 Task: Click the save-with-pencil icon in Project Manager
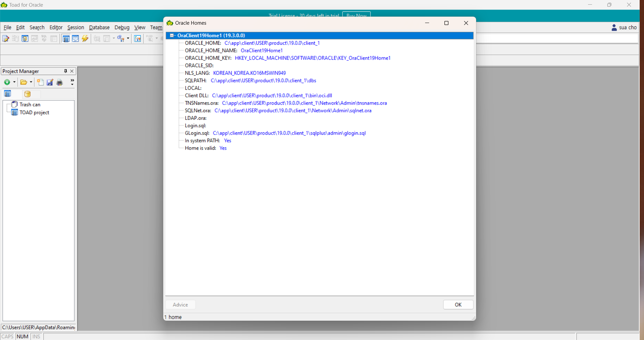pos(50,82)
